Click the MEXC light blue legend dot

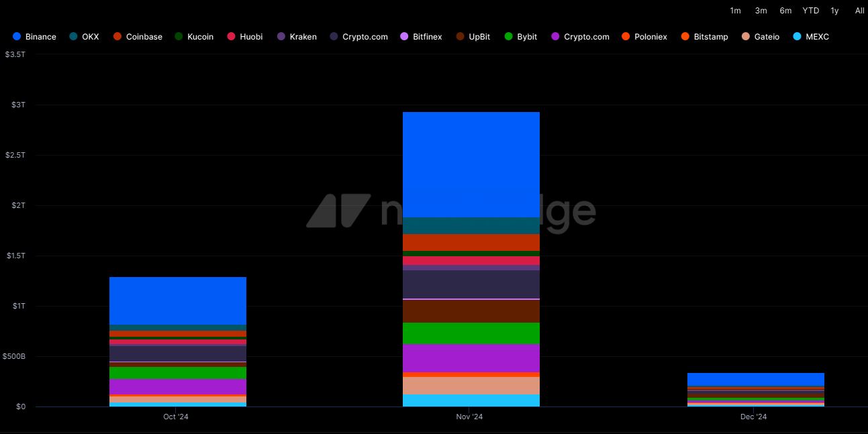797,37
